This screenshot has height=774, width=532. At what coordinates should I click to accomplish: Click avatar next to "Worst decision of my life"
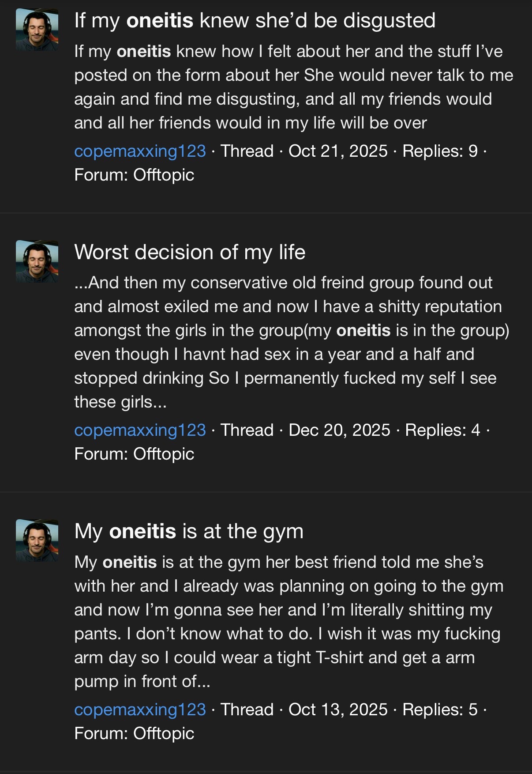click(x=37, y=261)
